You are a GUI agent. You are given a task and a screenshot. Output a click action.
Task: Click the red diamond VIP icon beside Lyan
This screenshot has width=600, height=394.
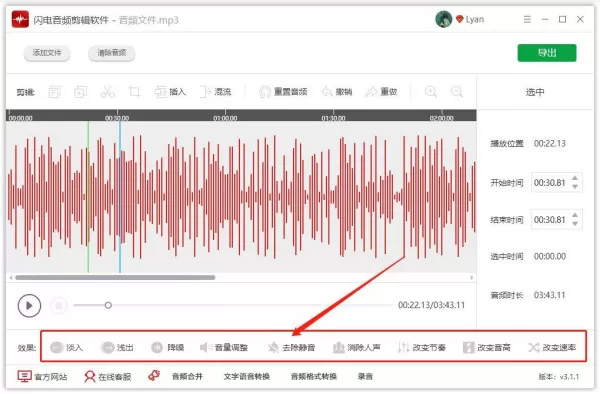tap(460, 19)
